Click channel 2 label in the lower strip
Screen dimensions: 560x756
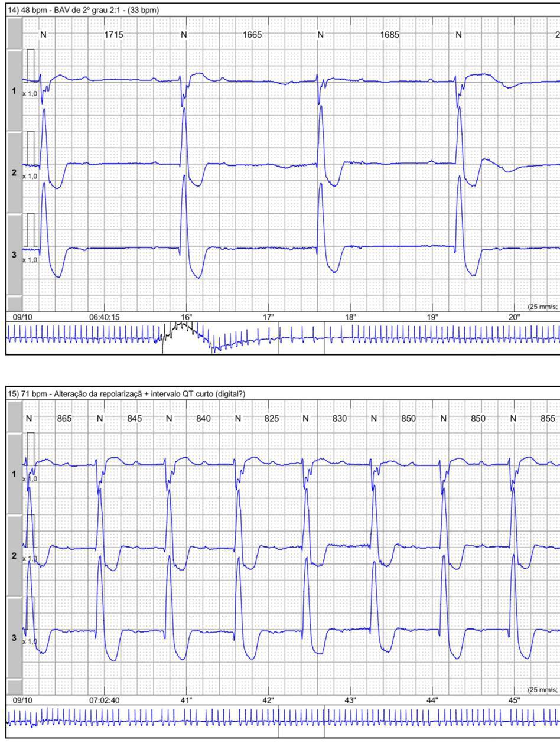tap(14, 556)
